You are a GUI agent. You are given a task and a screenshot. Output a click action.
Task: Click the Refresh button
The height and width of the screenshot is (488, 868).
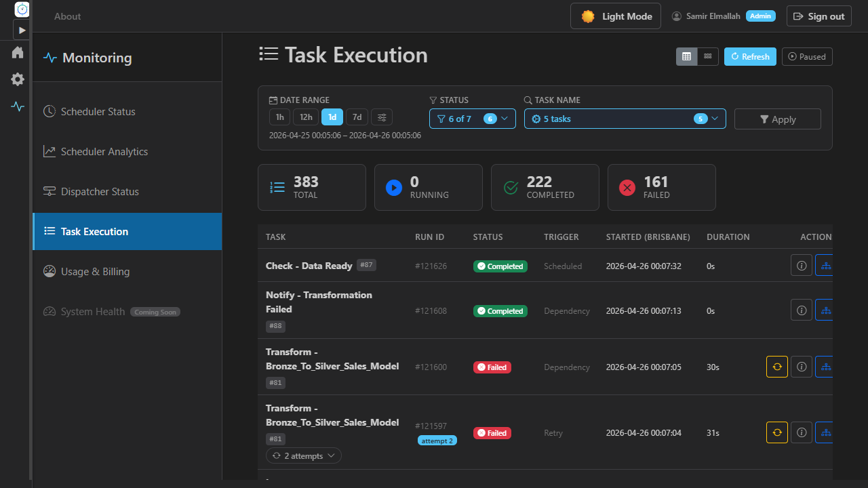point(750,56)
